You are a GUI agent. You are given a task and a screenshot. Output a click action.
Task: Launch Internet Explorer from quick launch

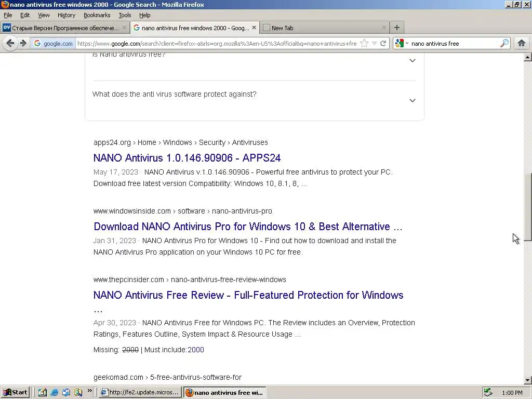click(54, 392)
